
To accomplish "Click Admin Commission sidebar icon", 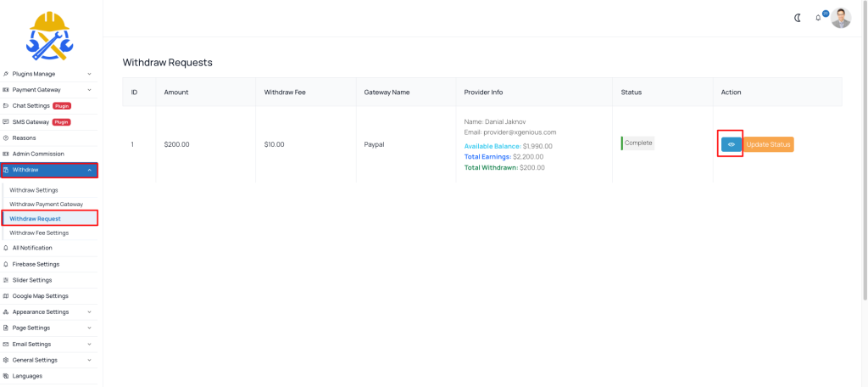I will pos(6,154).
